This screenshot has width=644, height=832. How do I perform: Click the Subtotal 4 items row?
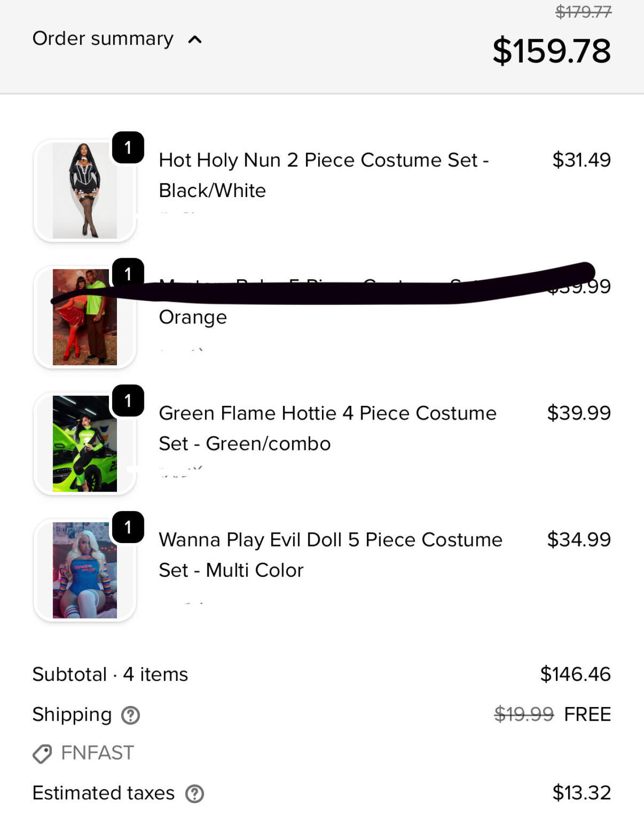[x=110, y=674]
